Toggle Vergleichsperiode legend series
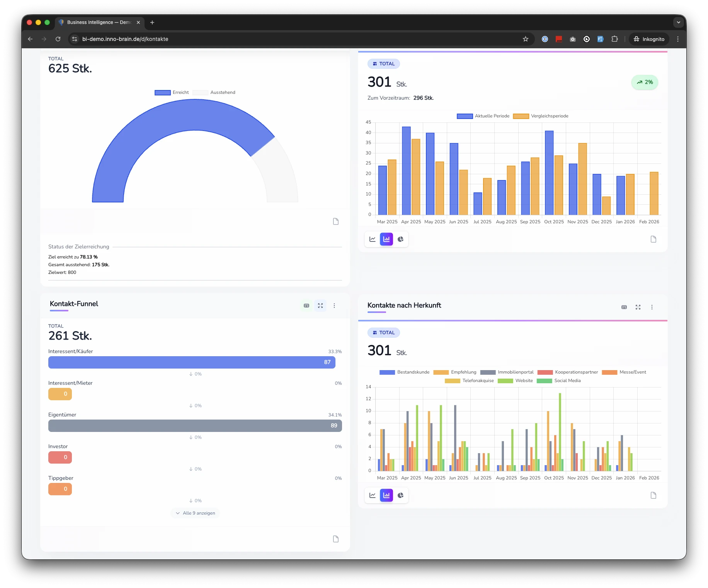This screenshot has height=588, width=708. point(541,116)
